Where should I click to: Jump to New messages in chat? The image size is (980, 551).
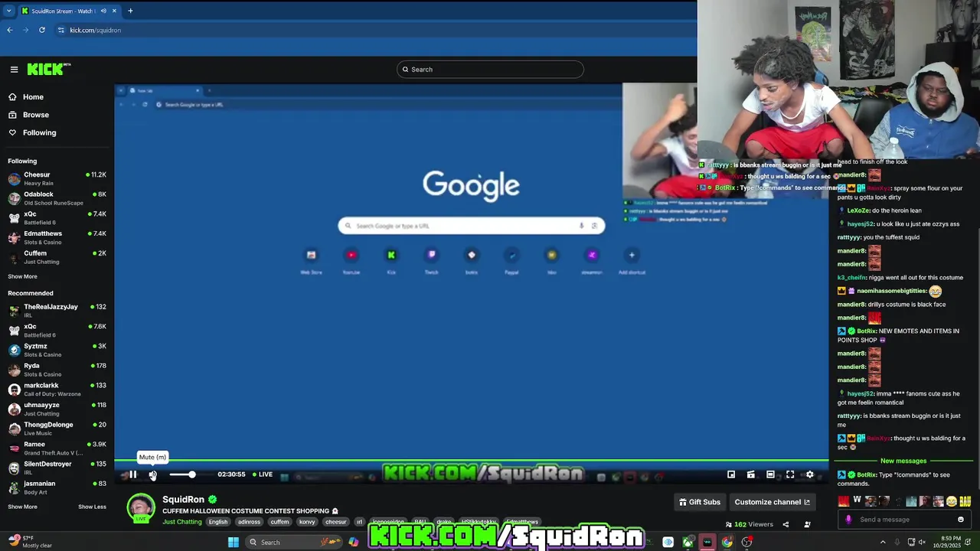(x=903, y=461)
